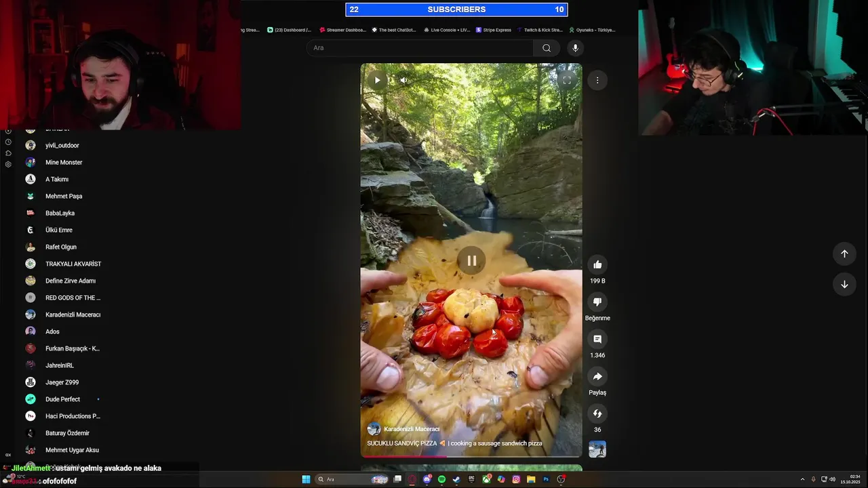
Task: Click the Windows taskbar search box Ara
Action: [353, 479]
